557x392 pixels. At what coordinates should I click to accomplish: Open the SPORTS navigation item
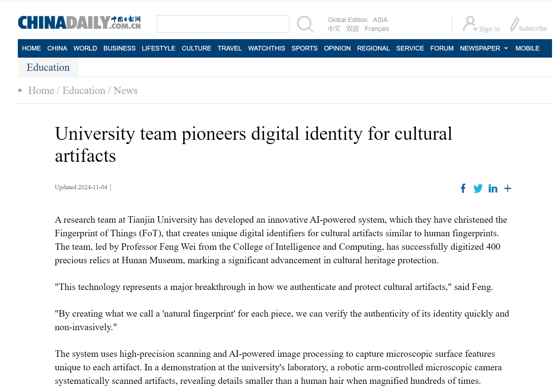click(304, 48)
